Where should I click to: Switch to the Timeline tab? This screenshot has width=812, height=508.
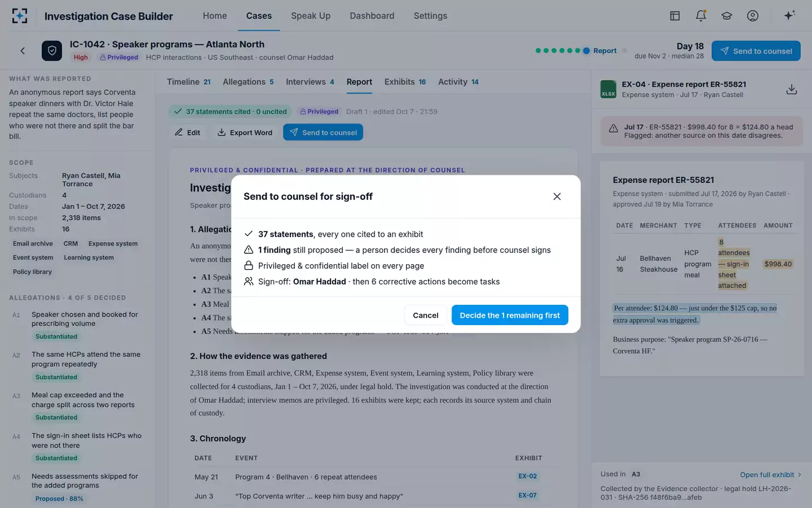tap(189, 82)
